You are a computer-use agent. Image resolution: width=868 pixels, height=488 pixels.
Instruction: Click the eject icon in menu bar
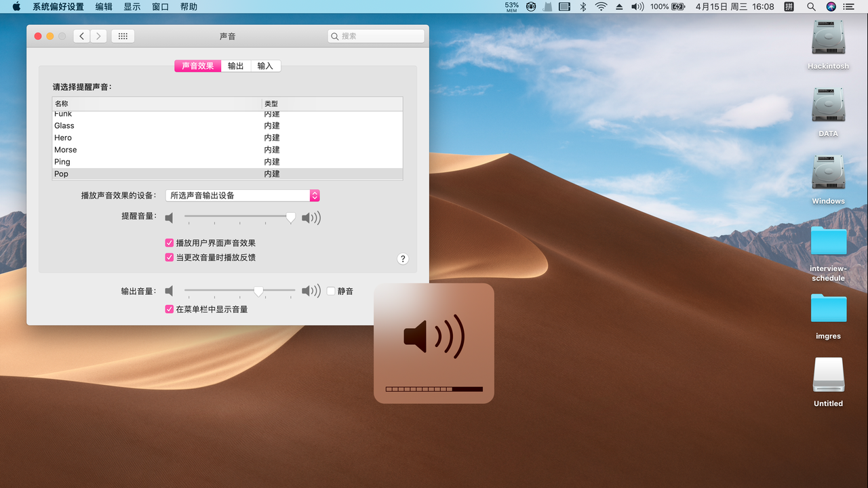(x=618, y=7)
